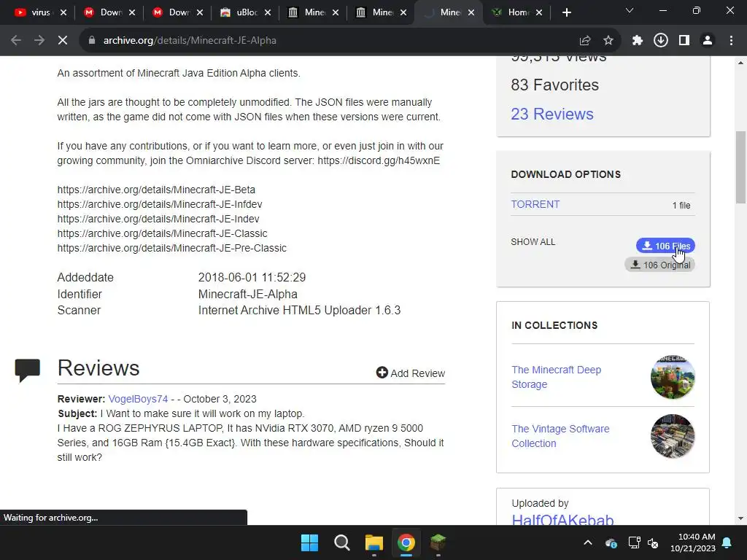
Task: Click the 106 Files download button
Action: (x=665, y=246)
